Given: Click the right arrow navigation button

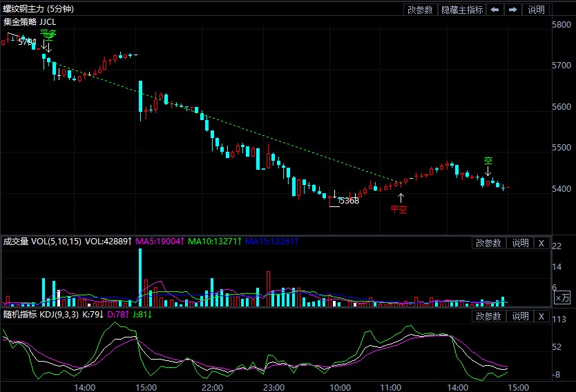Looking at the screenshot, I should click(513, 10).
